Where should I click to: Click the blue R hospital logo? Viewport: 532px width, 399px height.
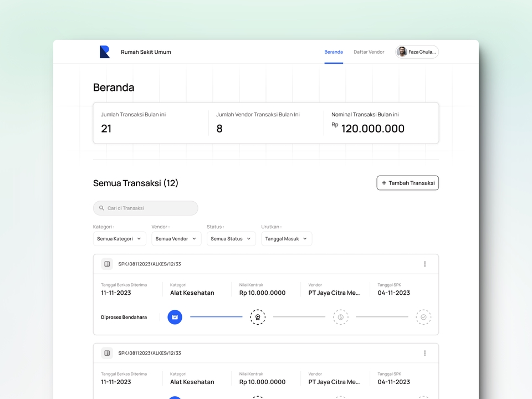click(x=105, y=52)
